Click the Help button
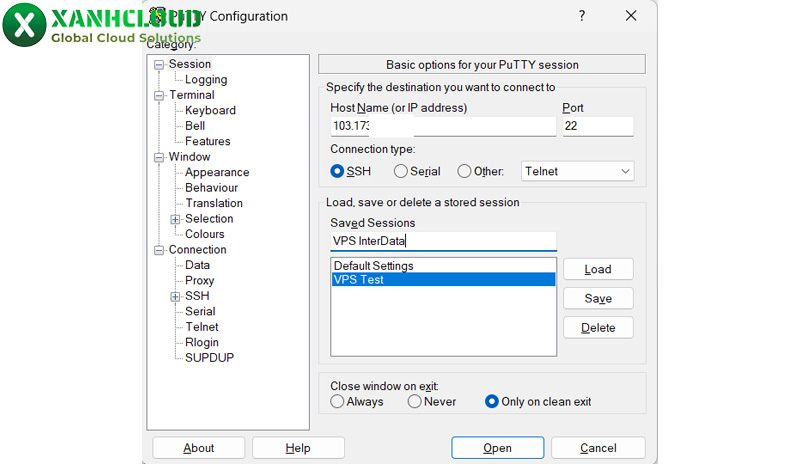Viewport: 800px width, 464px height. point(298,448)
